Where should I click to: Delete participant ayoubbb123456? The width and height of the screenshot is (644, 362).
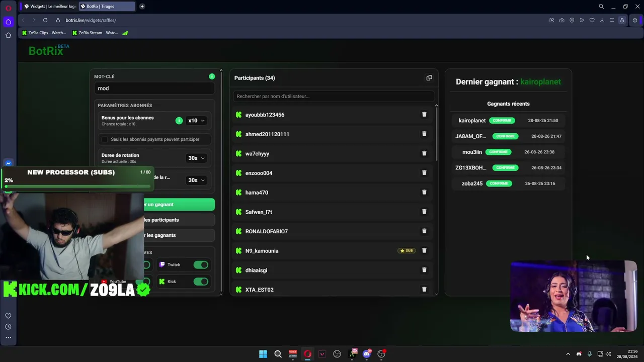[x=424, y=115]
